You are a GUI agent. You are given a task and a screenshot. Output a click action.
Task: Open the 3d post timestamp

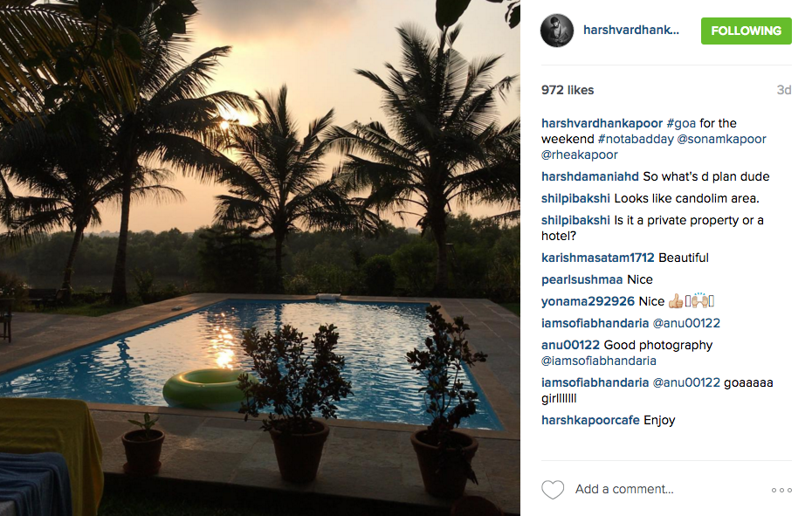(784, 90)
